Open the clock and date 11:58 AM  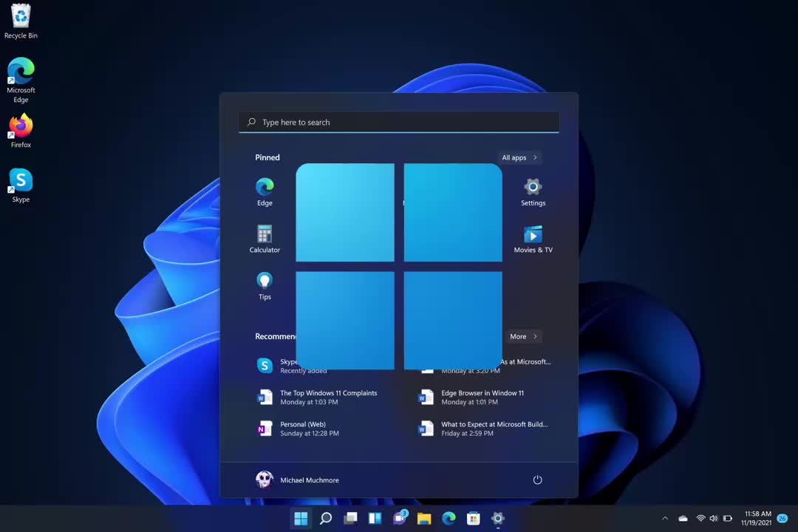pyautogui.click(x=757, y=518)
